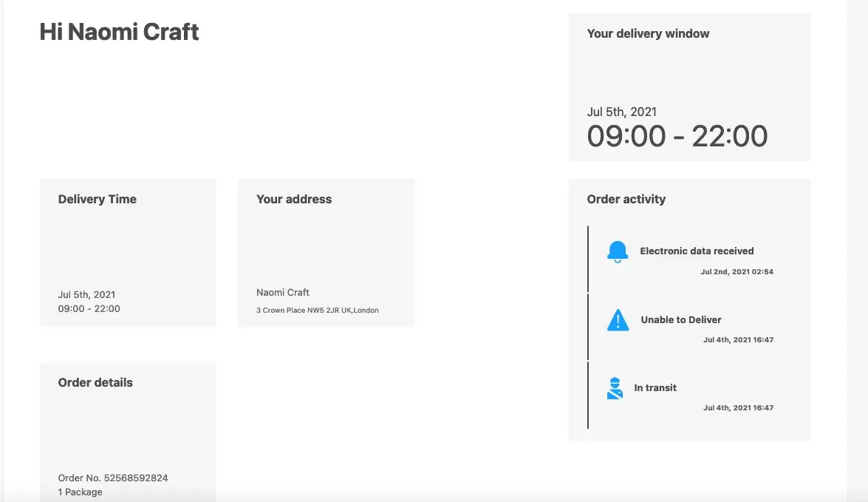Click the Delivery Time card title
Viewport: 868px width, 502px height.
coord(98,199)
